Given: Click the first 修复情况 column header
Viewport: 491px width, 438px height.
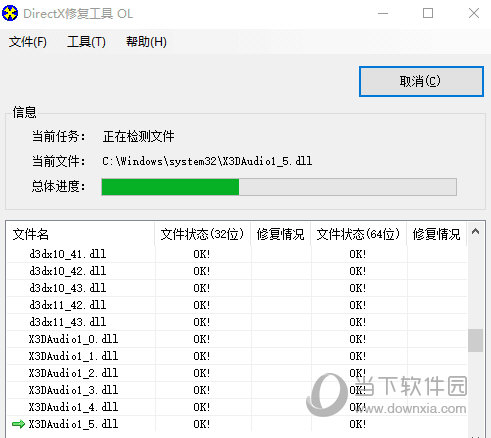Looking at the screenshot, I should point(280,234).
